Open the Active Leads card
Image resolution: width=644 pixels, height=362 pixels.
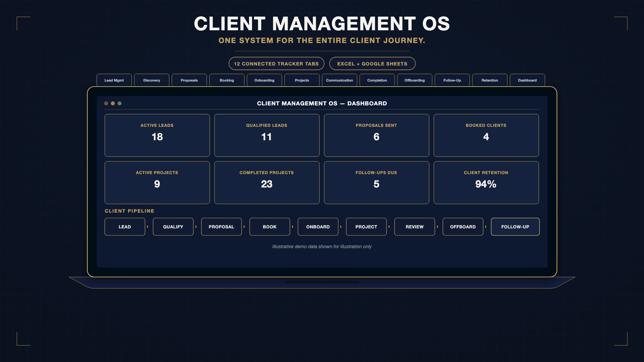pyautogui.click(x=157, y=135)
